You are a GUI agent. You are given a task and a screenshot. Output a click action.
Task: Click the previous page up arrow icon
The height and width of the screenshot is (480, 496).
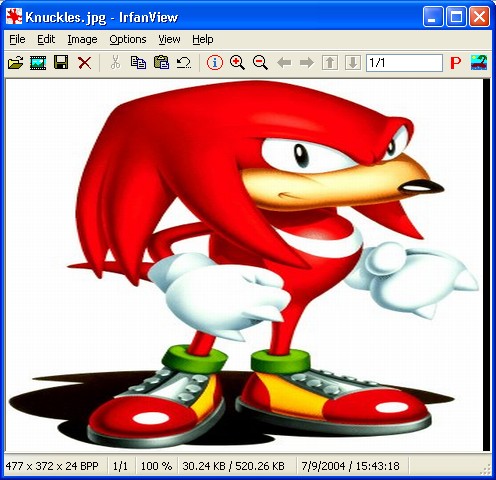[x=330, y=62]
